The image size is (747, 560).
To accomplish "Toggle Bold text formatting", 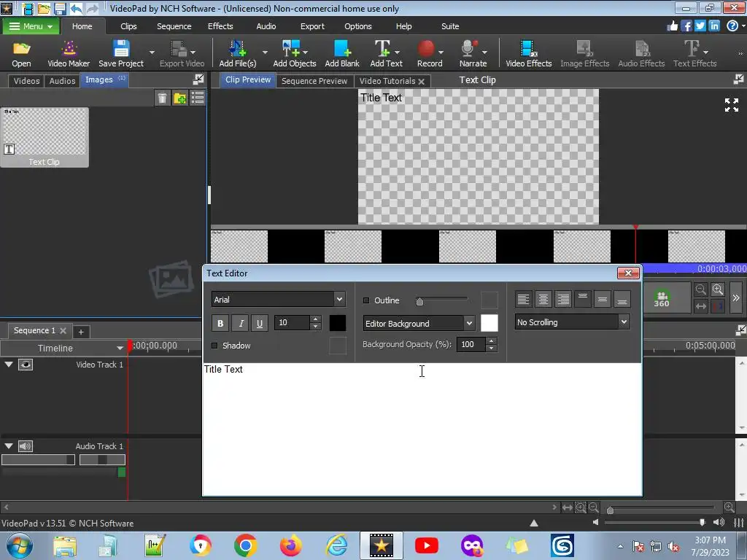I will coord(220,323).
